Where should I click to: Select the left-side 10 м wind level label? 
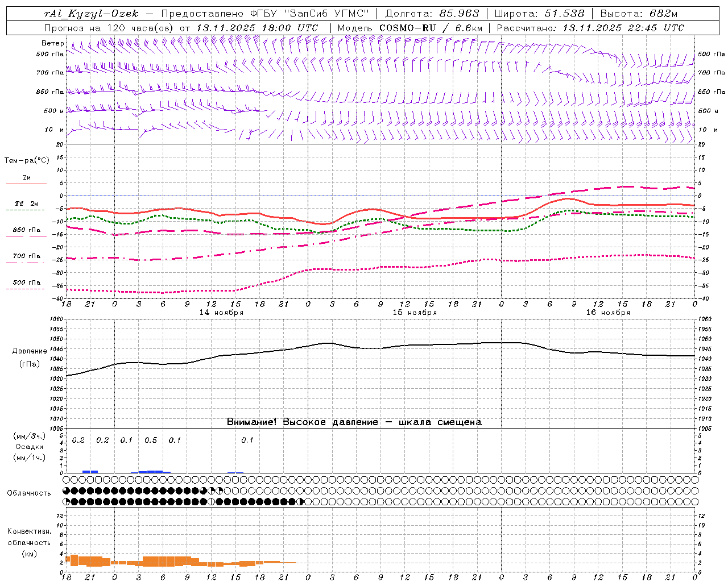[x=55, y=130]
